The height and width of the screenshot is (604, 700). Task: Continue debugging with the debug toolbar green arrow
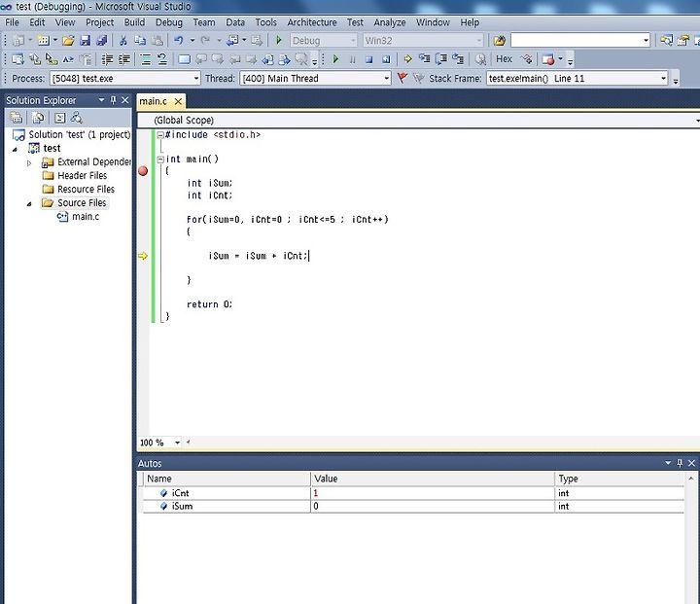[x=335, y=59]
